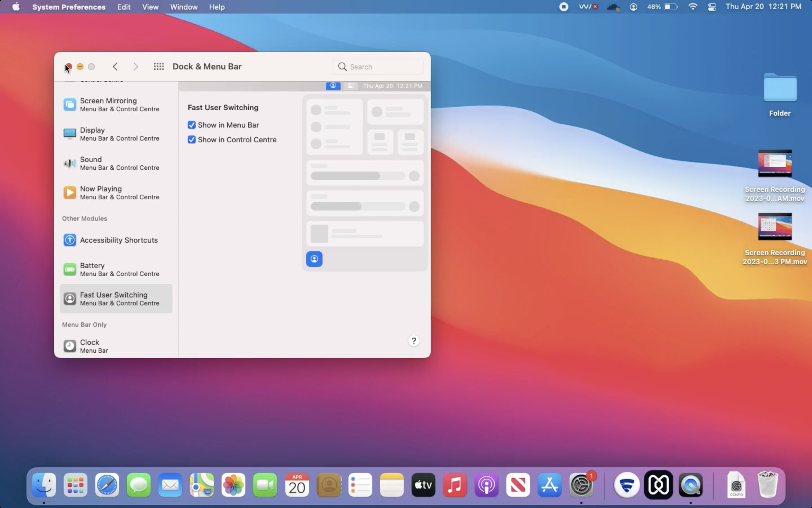Screen dimensions: 812x508
Task: Open QuickTime Player in the Dock
Action: pyautogui.click(x=690, y=485)
